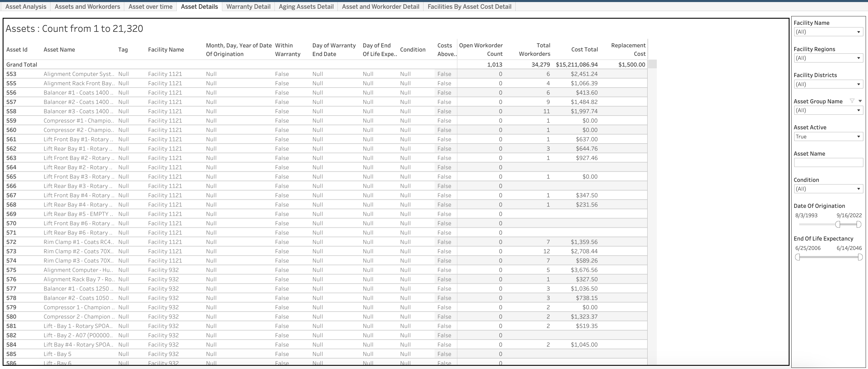868x369 pixels.
Task: Click Alignment Rack Bay 7 asset name
Action: pos(79,279)
